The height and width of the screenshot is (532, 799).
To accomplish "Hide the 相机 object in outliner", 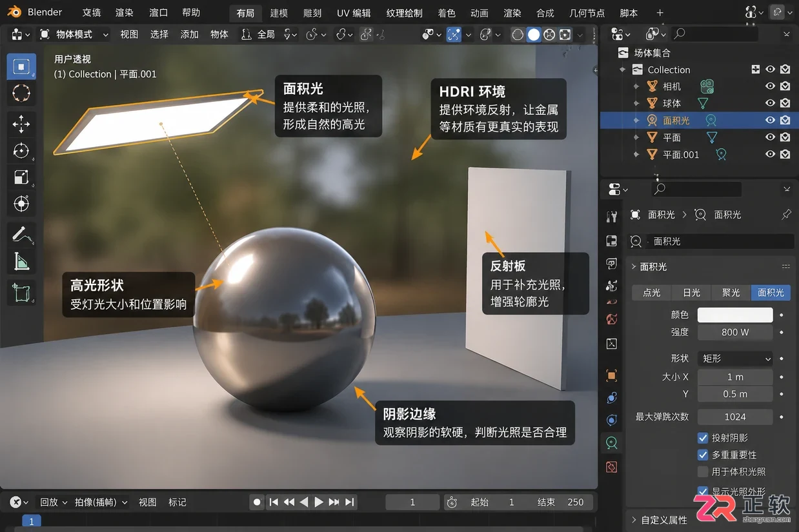I will (770, 86).
